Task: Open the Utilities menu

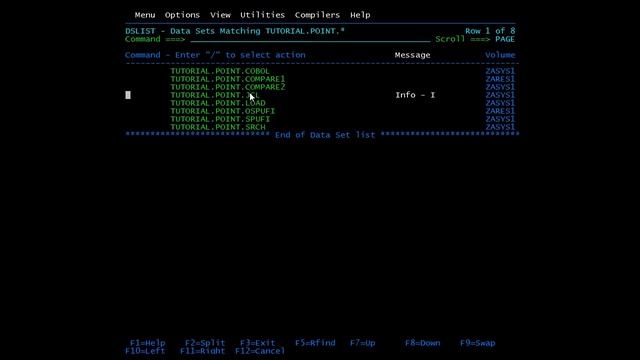Action: [262, 15]
